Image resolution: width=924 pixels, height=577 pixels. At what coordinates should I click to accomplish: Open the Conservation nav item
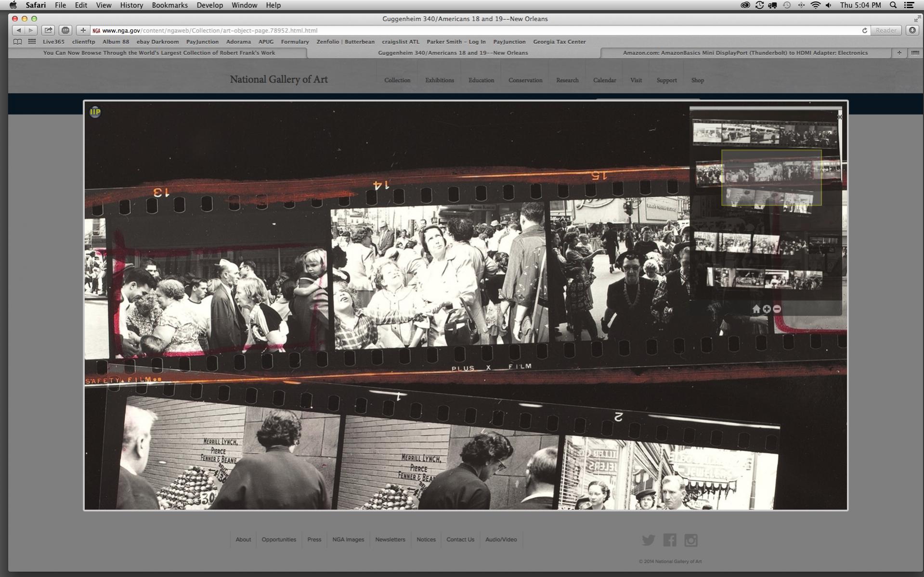525,80
